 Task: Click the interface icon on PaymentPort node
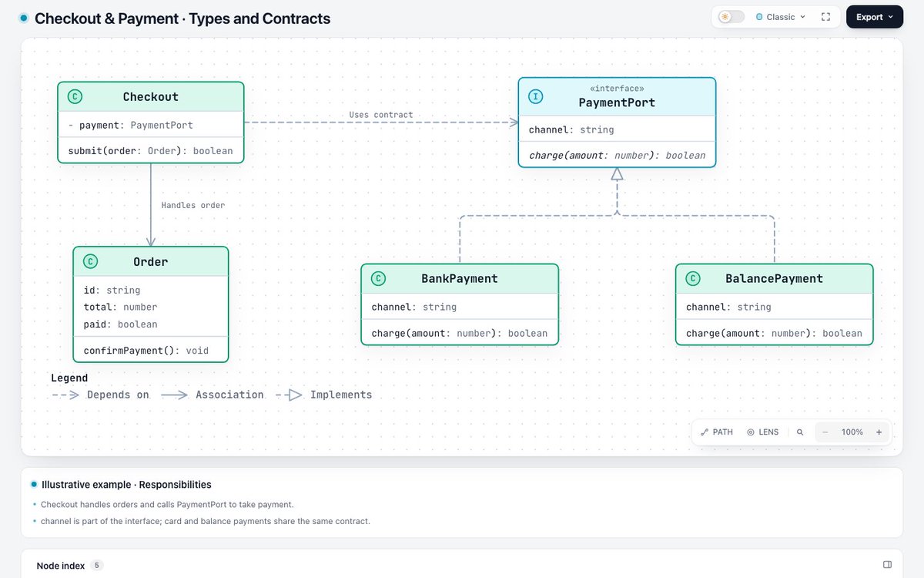536,96
